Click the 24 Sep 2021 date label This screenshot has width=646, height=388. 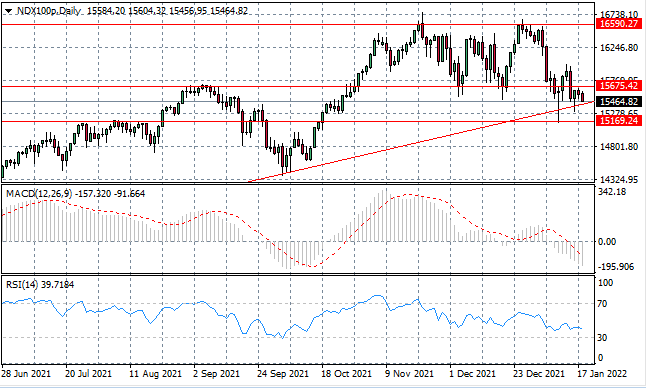click(282, 374)
